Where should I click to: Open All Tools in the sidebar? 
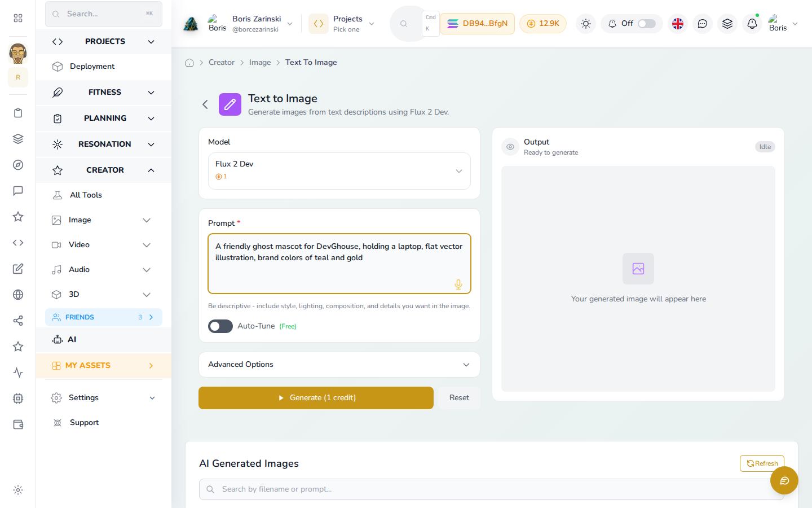(x=104, y=195)
